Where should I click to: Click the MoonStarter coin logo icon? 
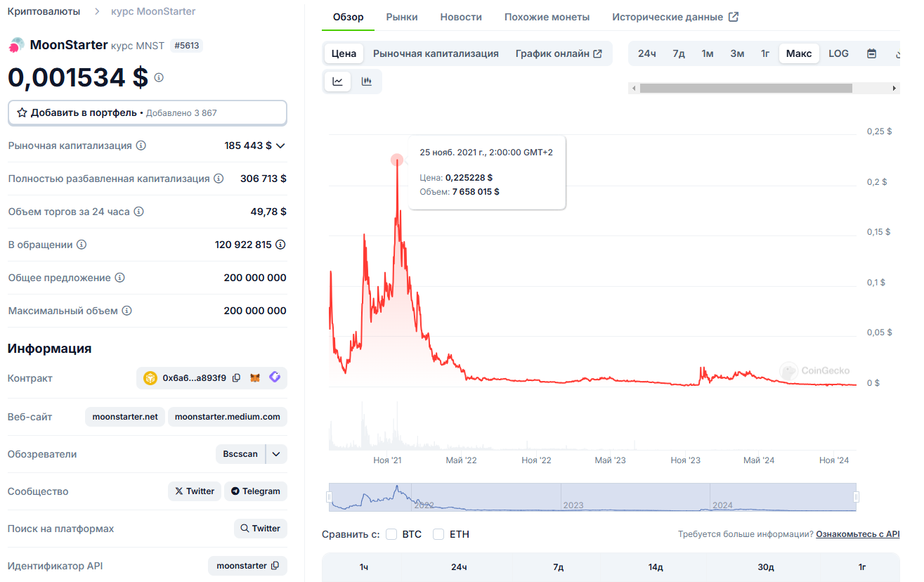[16, 46]
